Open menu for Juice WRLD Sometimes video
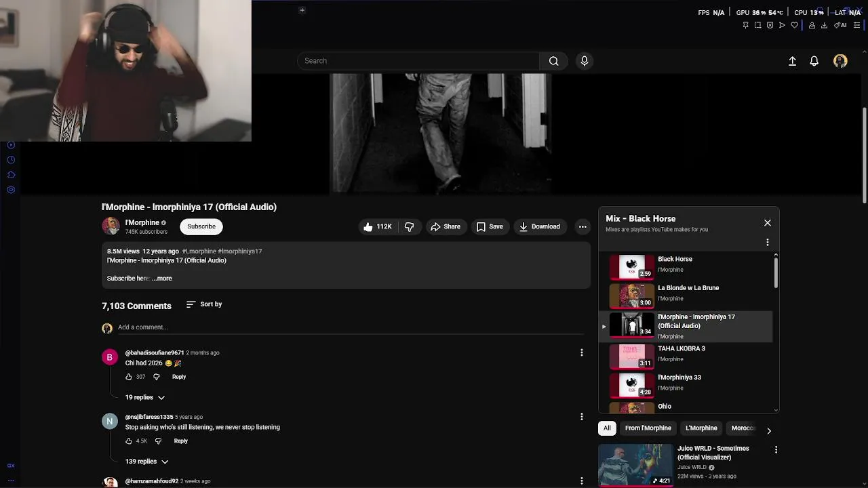868x488 pixels. click(776, 449)
